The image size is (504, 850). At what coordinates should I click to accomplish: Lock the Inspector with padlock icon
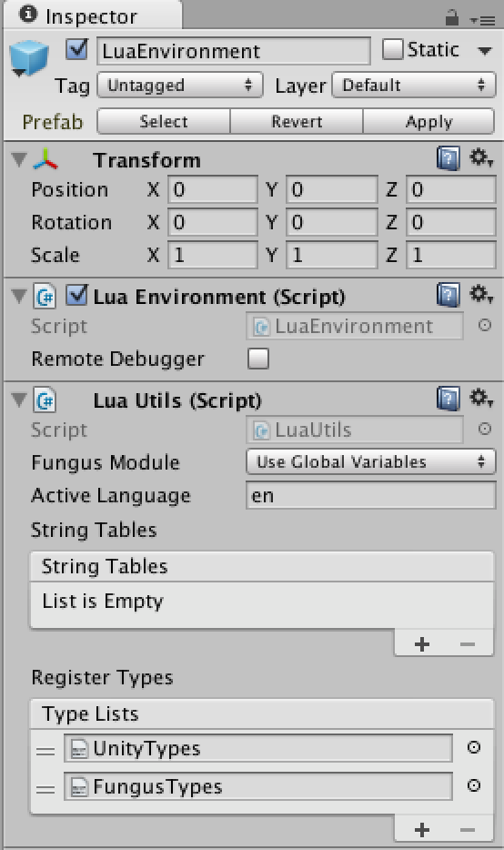(451, 18)
